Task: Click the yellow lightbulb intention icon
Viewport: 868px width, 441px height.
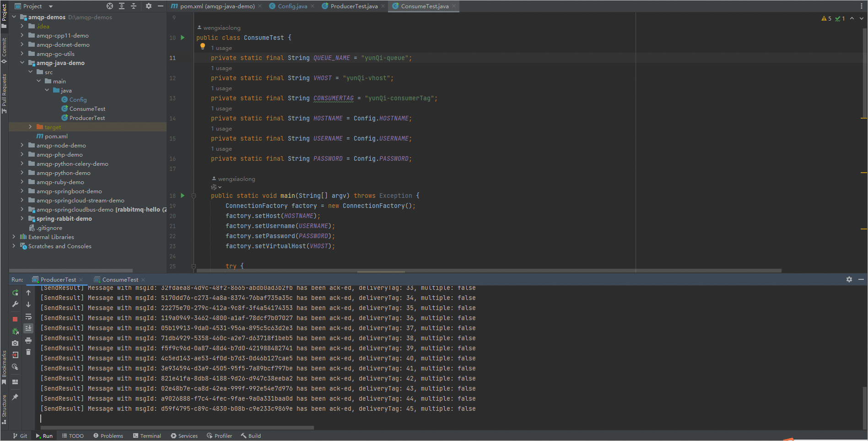Action: 203,46
